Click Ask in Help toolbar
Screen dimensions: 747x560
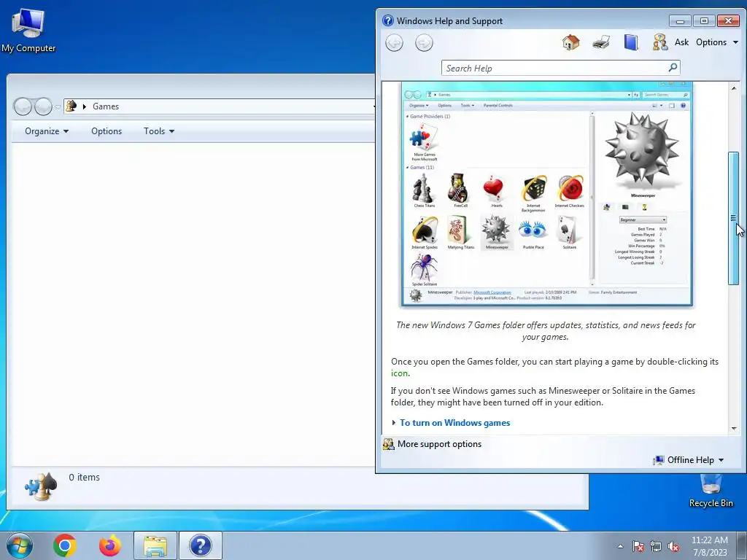[682, 42]
